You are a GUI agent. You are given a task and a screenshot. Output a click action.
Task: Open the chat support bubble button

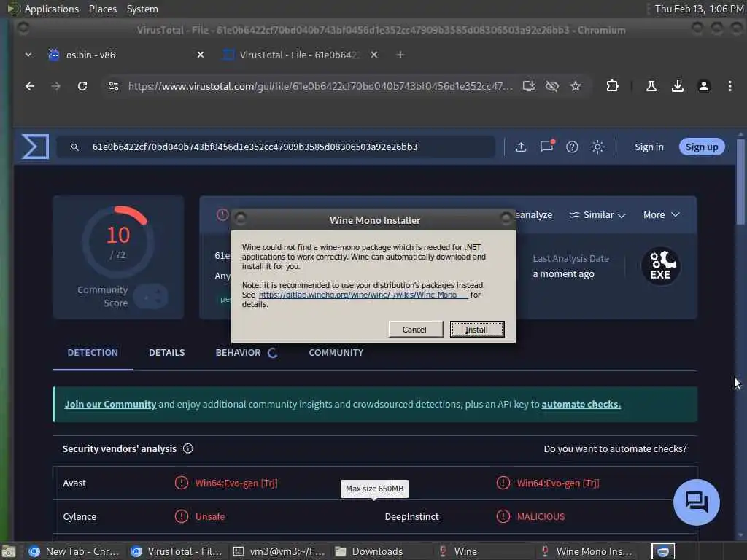[x=697, y=502]
